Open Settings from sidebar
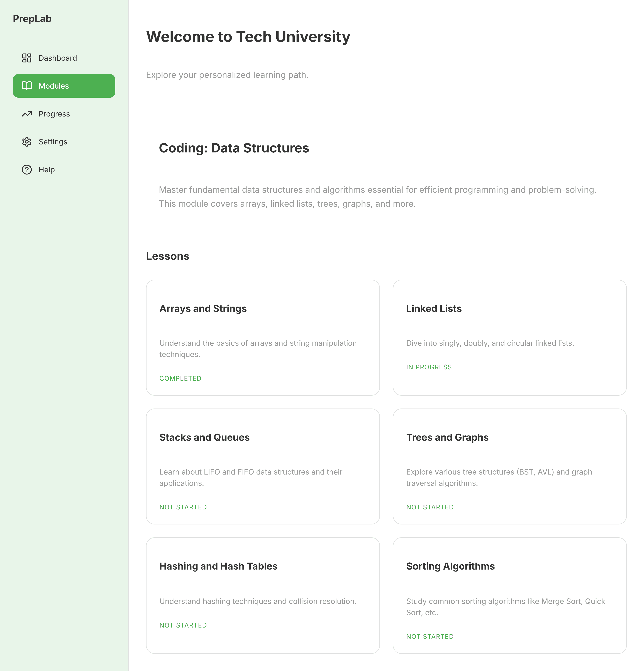 53,142
